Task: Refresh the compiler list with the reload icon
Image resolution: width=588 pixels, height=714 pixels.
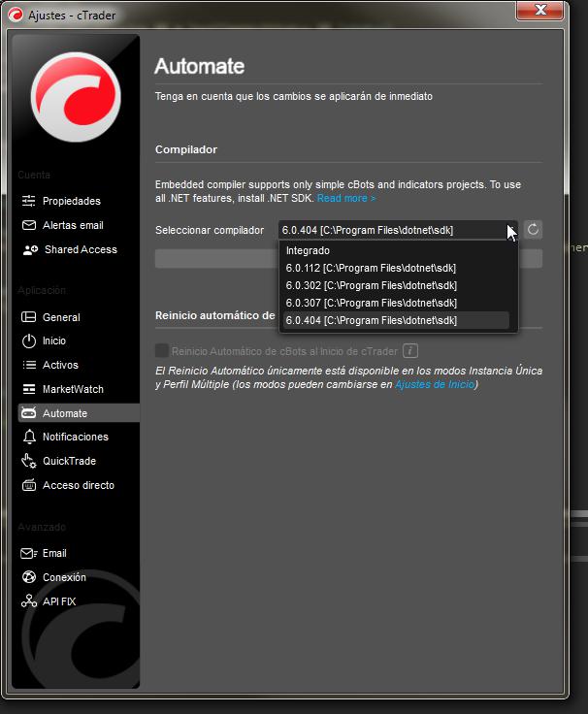Action: click(x=533, y=230)
